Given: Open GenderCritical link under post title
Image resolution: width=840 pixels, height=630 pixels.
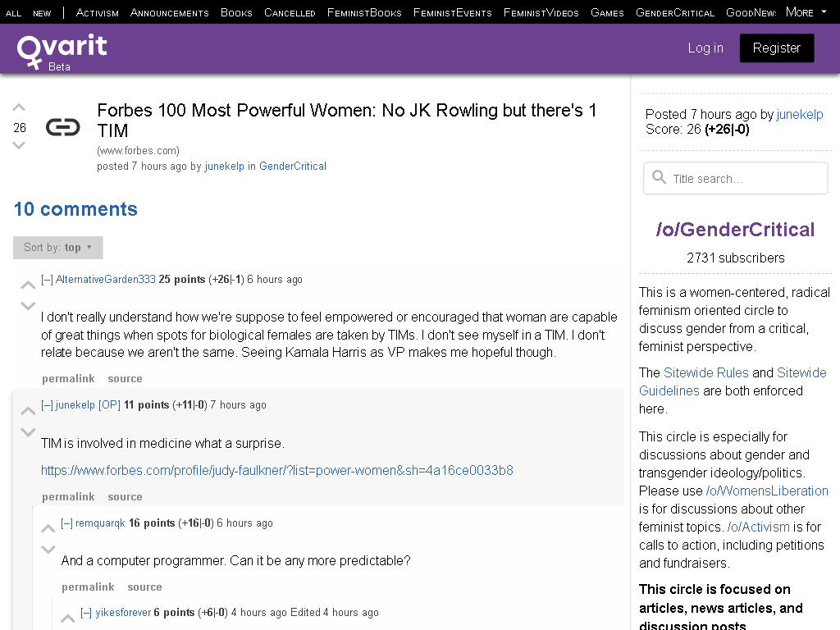Looking at the screenshot, I should (x=293, y=166).
